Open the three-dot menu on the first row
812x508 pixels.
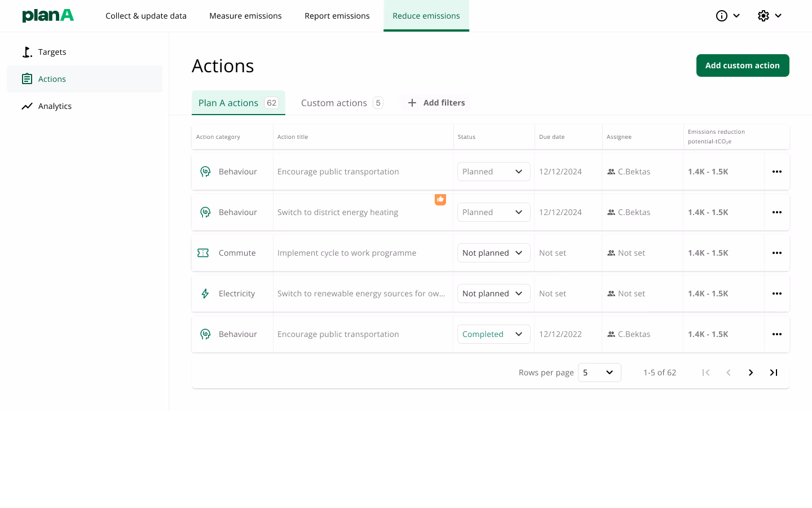pos(777,171)
